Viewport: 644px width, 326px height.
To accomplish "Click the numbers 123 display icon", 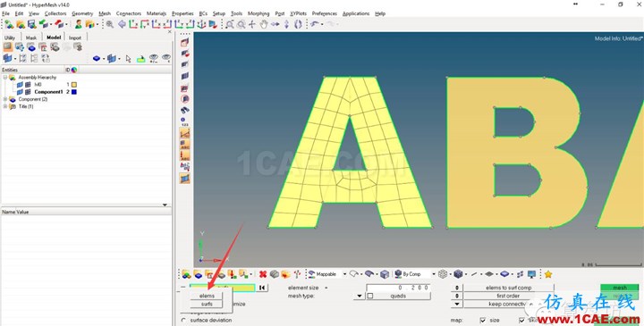I will [x=184, y=121].
